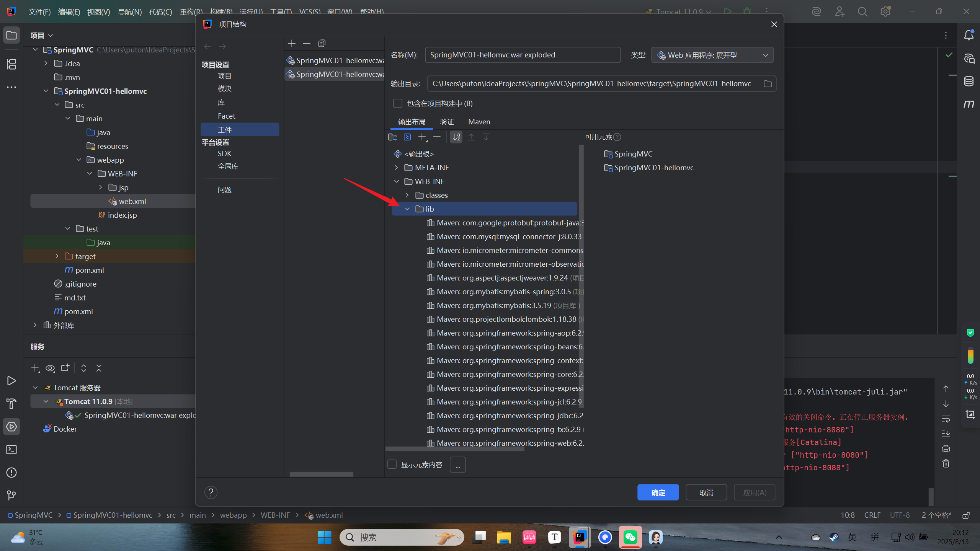Toggle sort elements by name icon
980x551 pixels.
[456, 137]
